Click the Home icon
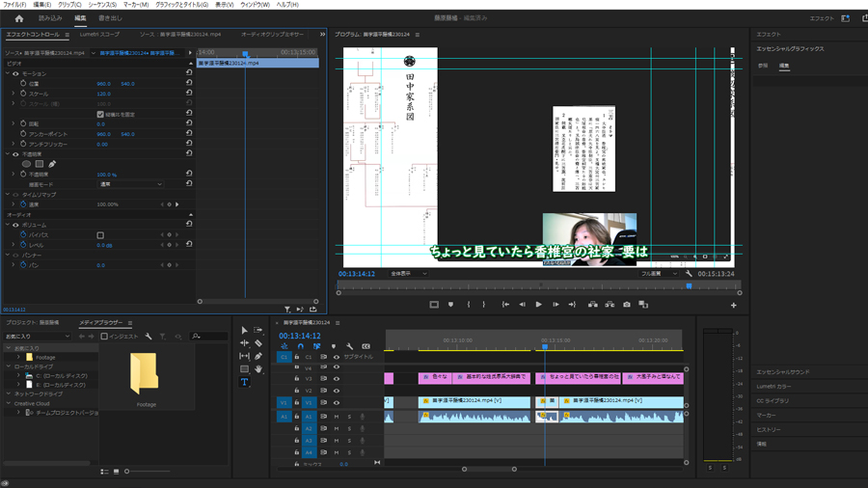This screenshot has width=868, height=488. [x=19, y=18]
